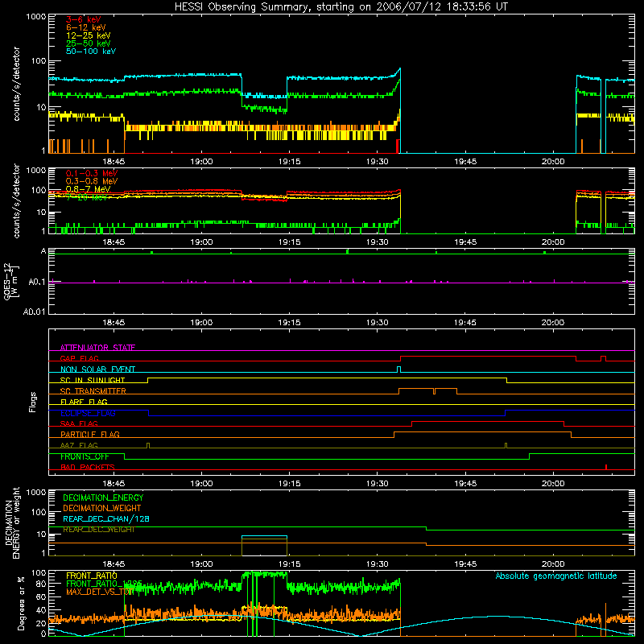Select the orange '0.3-0.8 MeV' legend label
This screenshot has width=644, height=644.
point(92,181)
